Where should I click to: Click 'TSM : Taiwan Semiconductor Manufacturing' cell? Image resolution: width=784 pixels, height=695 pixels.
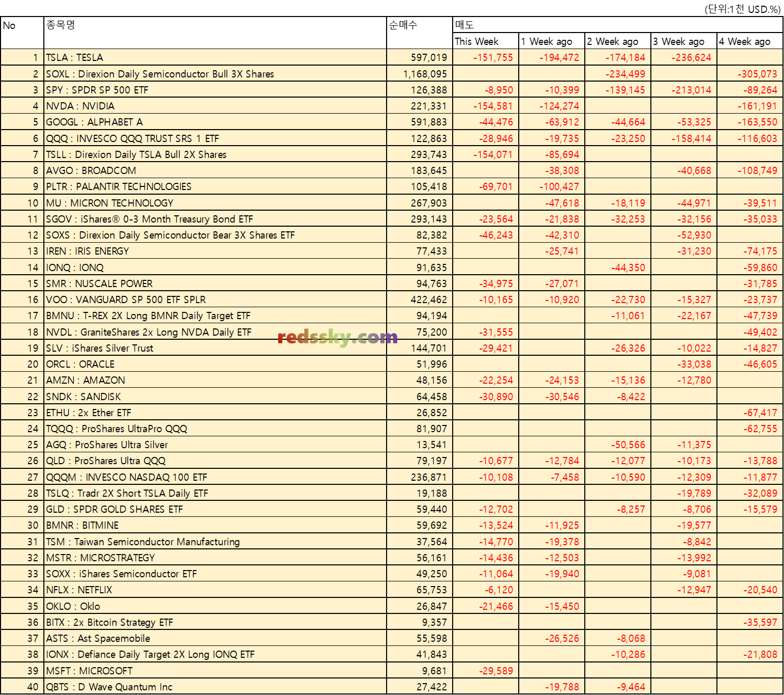tap(215, 542)
